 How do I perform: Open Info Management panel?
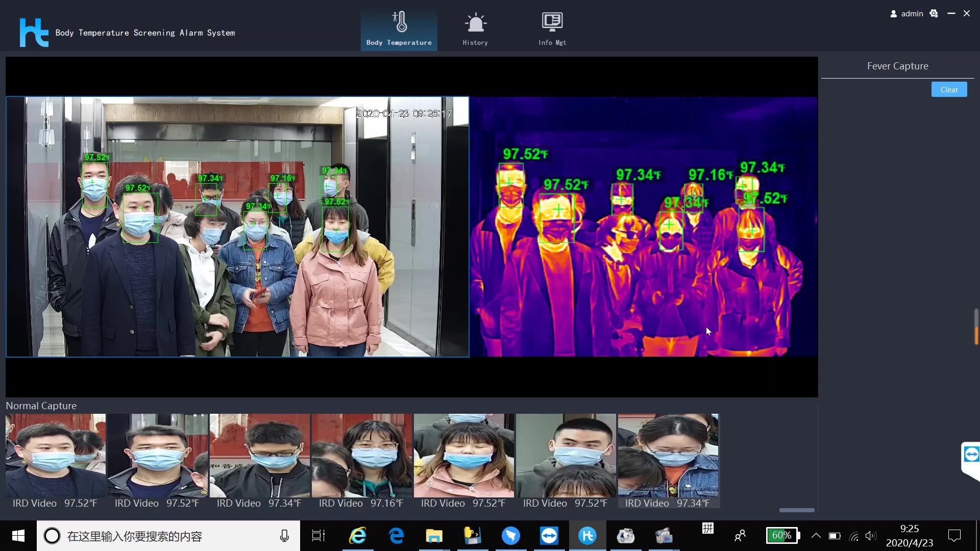coord(552,30)
